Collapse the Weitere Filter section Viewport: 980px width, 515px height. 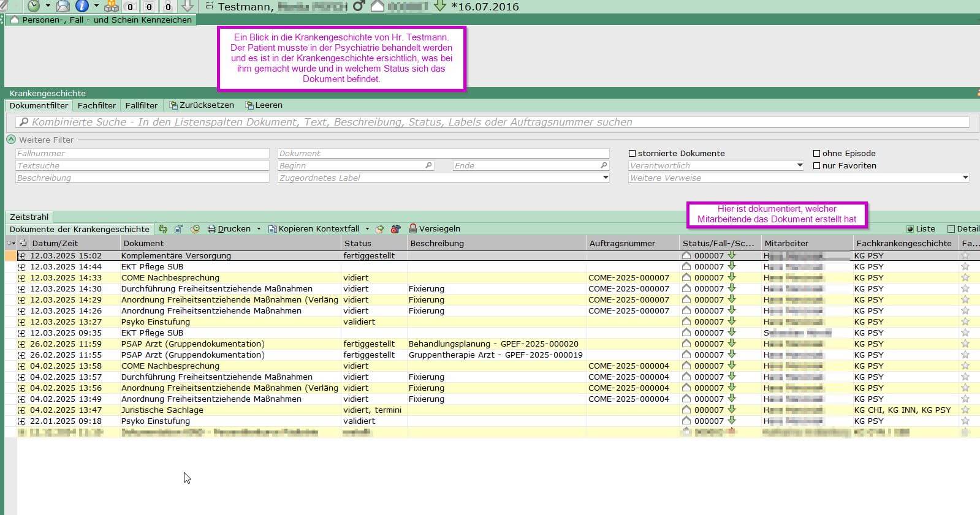point(11,140)
